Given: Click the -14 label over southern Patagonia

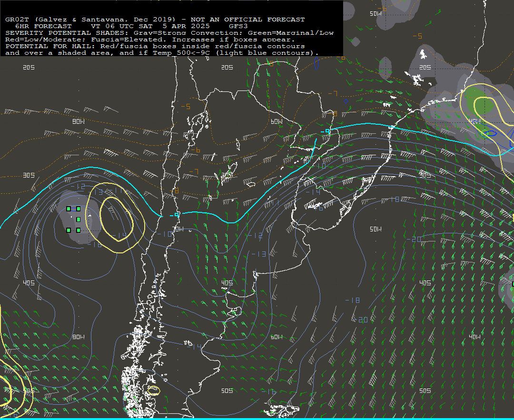Looking at the screenshot, I should (x=194, y=347).
